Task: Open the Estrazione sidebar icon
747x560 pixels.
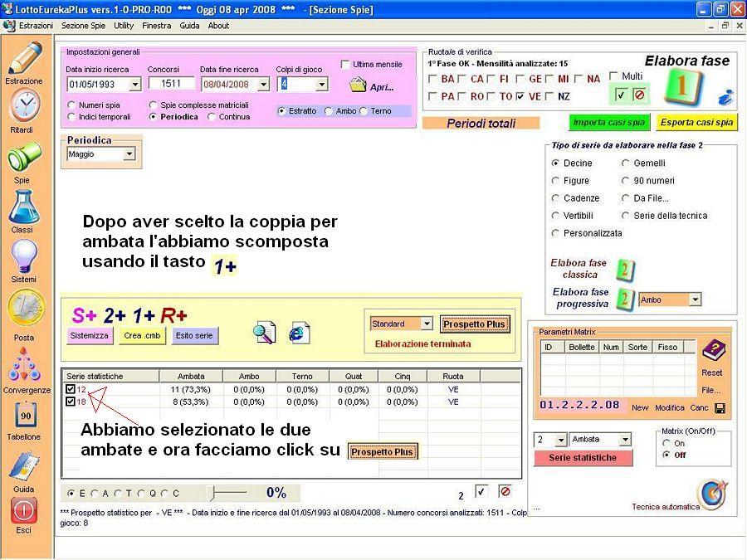Action: coord(25,58)
